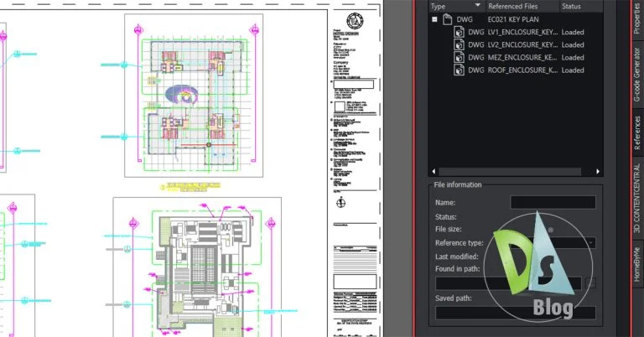This screenshot has width=644, height=337.
Task: Select the ROOF_ENCLOSURE_K reference name
Action: tap(522, 70)
